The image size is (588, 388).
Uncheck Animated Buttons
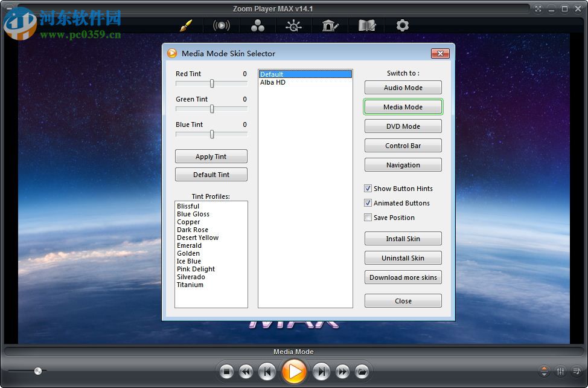[x=368, y=202]
